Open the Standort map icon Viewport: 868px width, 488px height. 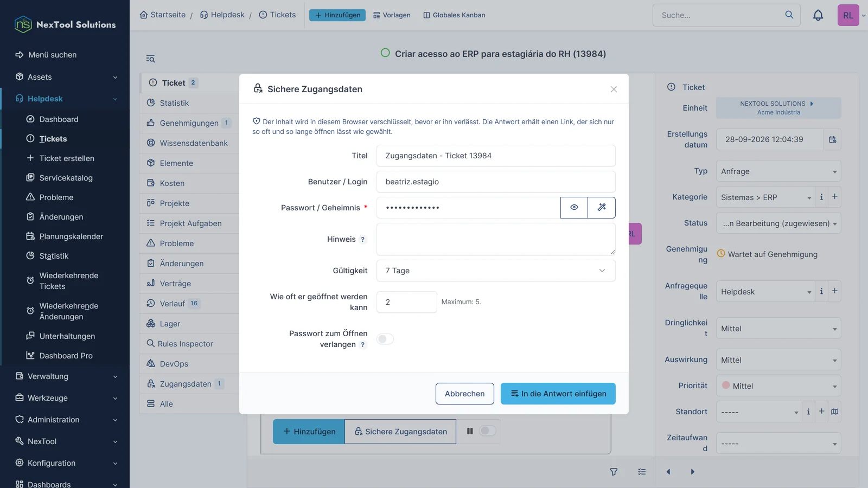tap(835, 412)
